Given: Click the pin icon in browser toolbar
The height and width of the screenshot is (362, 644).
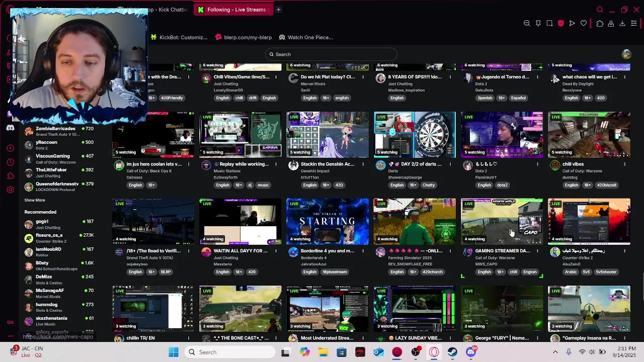Looking at the screenshot, I should [538, 23].
